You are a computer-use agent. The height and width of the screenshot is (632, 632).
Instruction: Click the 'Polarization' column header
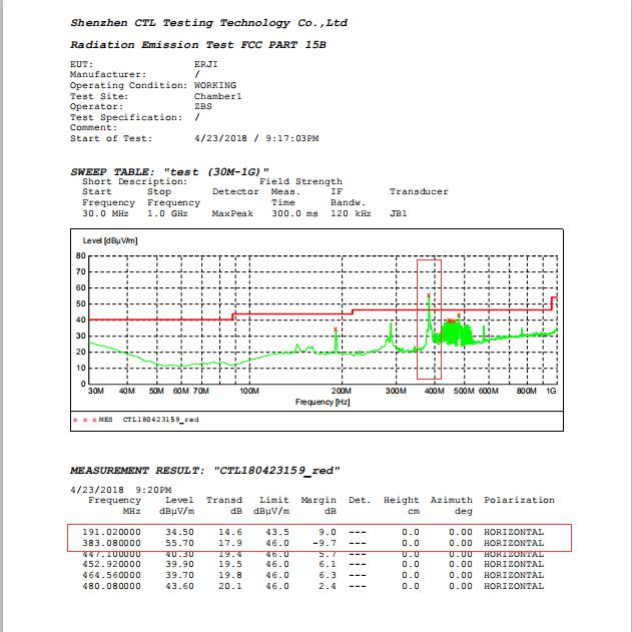(x=519, y=500)
